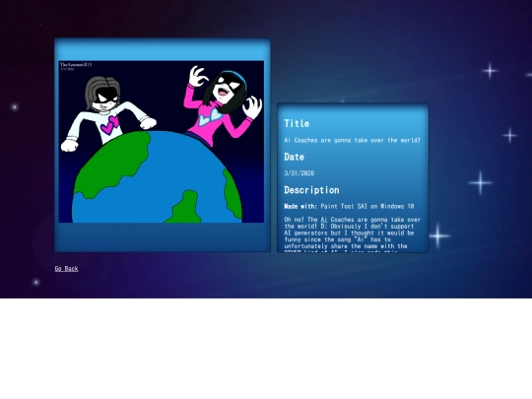
Task: Click the date value 3/31/2026
Action: click(x=299, y=173)
